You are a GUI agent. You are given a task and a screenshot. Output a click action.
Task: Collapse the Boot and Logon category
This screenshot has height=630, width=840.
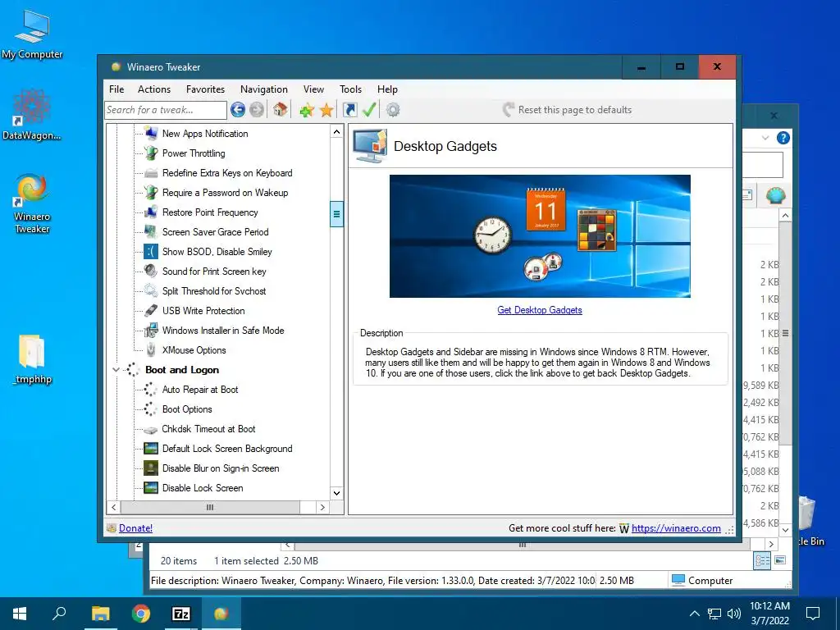click(116, 370)
